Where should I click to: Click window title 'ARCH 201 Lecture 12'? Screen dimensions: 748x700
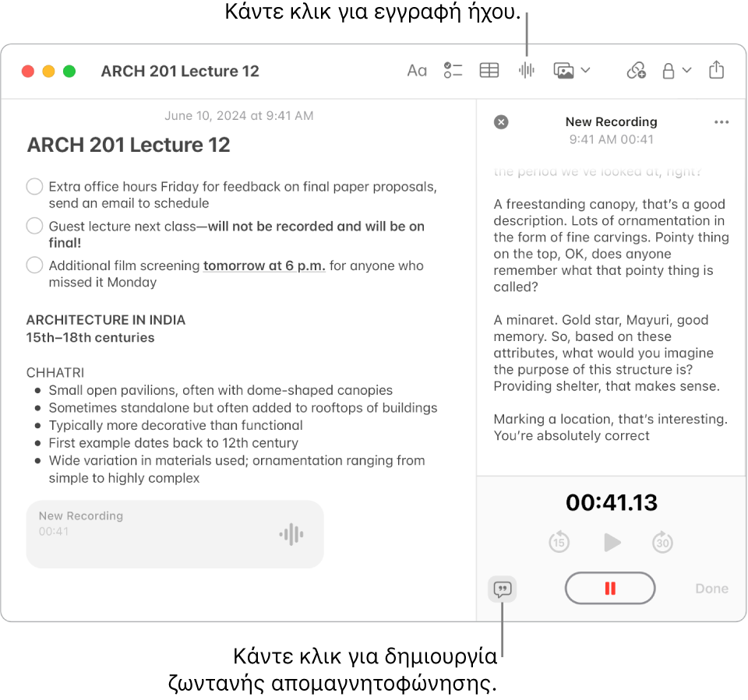[x=180, y=71]
